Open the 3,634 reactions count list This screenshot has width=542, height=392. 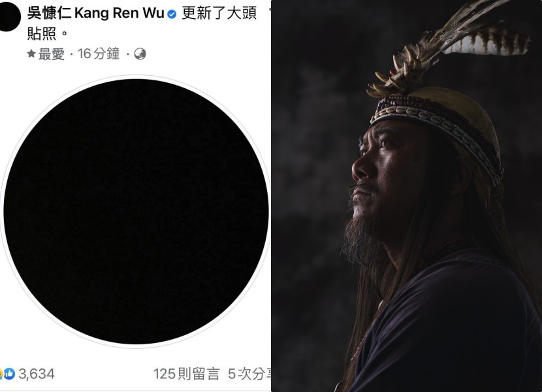click(x=37, y=374)
